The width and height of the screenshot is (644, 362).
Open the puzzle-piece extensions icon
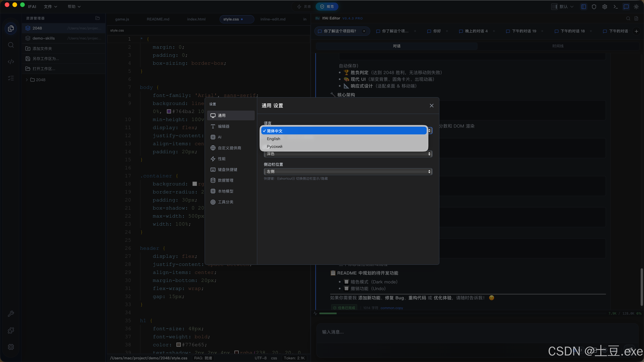pos(11,330)
